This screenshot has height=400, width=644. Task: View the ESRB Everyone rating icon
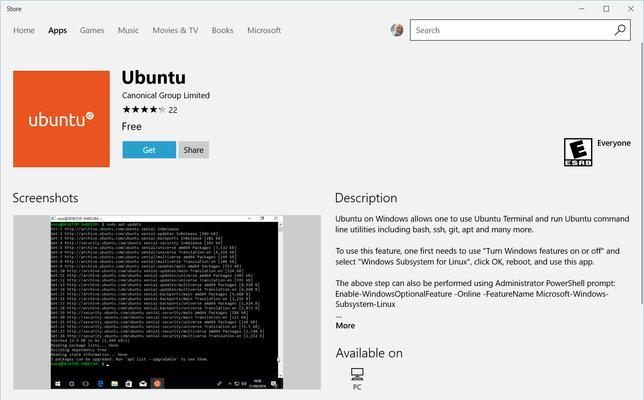[x=578, y=152]
